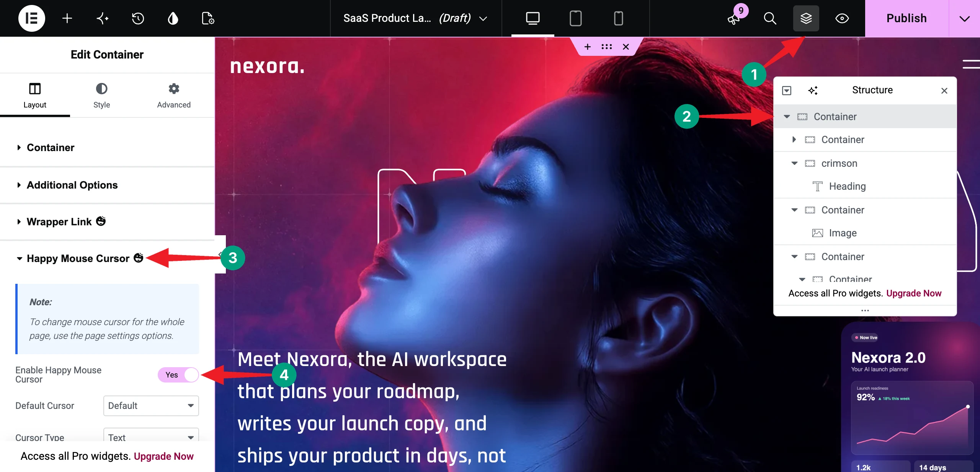This screenshot has width=980, height=472.
Task: Open the Default Cursor dropdown
Action: (151, 405)
